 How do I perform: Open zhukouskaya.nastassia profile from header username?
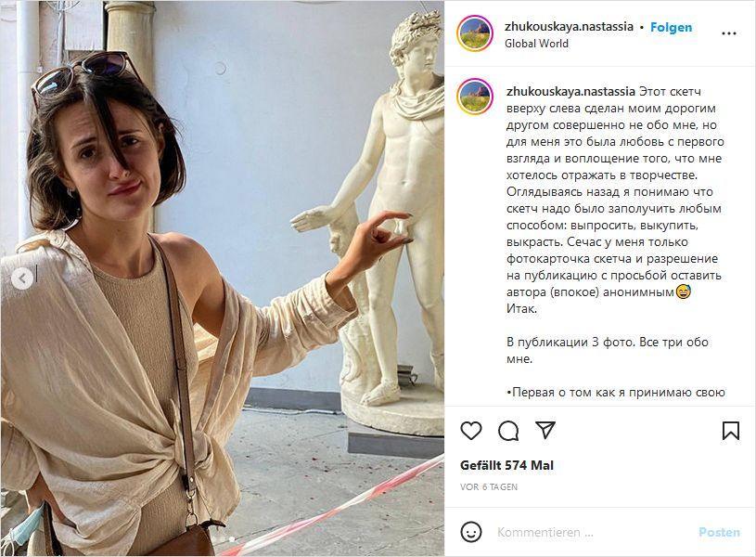click(x=569, y=27)
